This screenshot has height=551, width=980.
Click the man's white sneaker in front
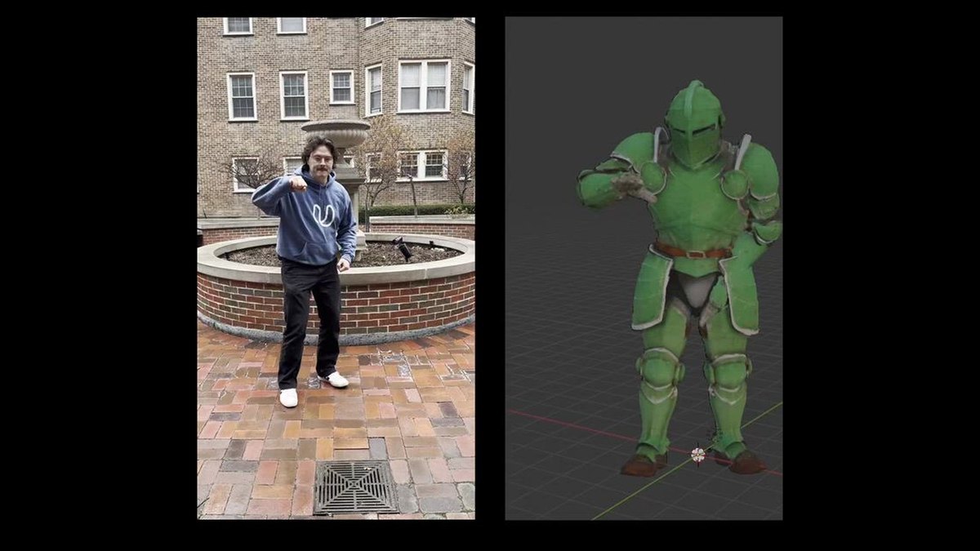(x=288, y=398)
